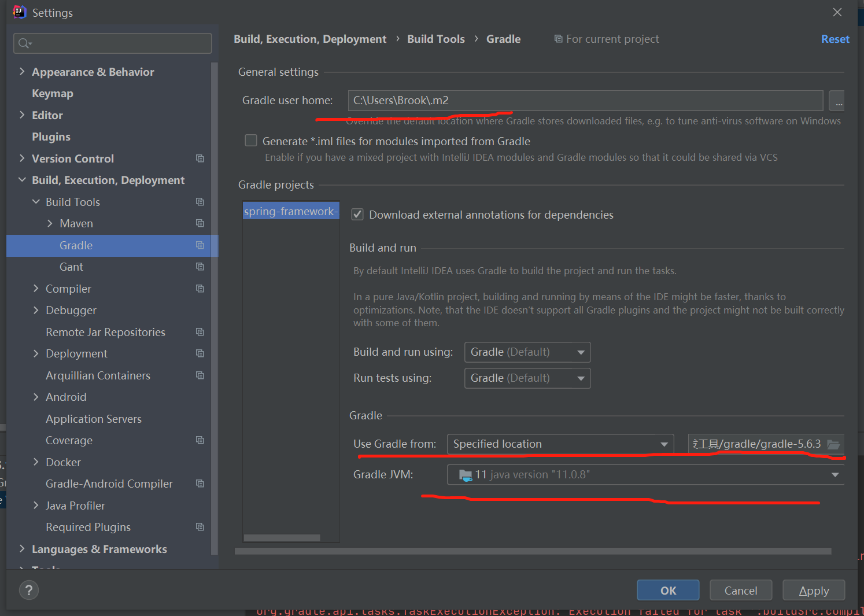Click Build, Execution, Deployment breadcrumb
Screen dimensions: 864x616
pos(310,39)
